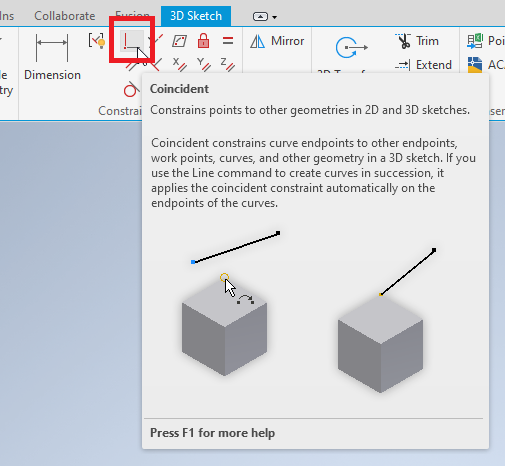
Task: Click the Mirror tool
Action: 277,41
